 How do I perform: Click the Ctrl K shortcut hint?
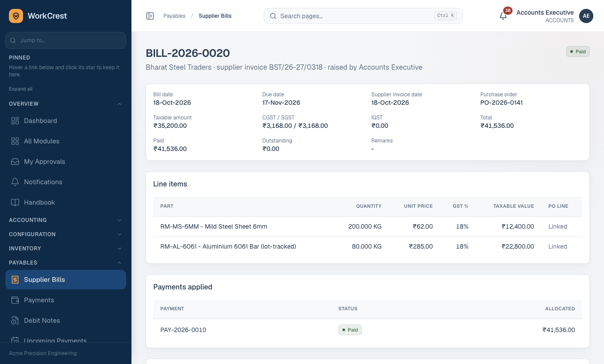coord(446,16)
